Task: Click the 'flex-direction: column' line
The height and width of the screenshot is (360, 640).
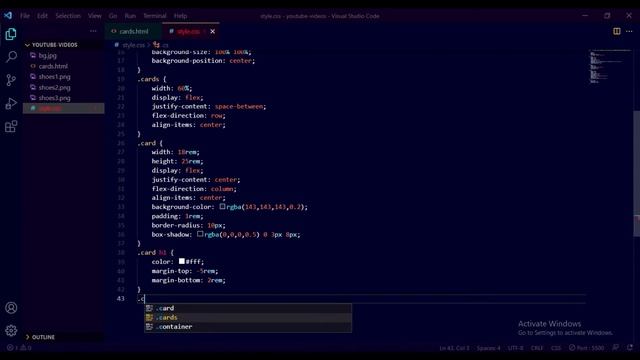Action: click(x=194, y=189)
